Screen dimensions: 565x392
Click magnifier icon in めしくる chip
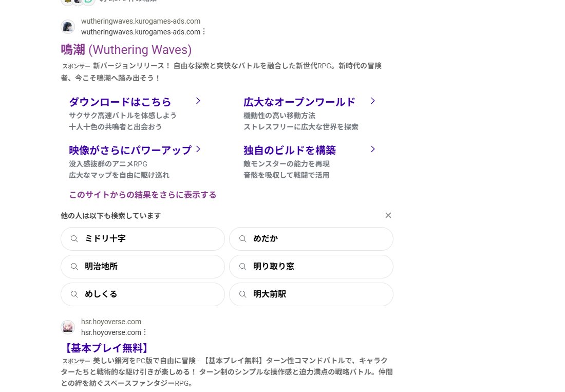pos(74,294)
